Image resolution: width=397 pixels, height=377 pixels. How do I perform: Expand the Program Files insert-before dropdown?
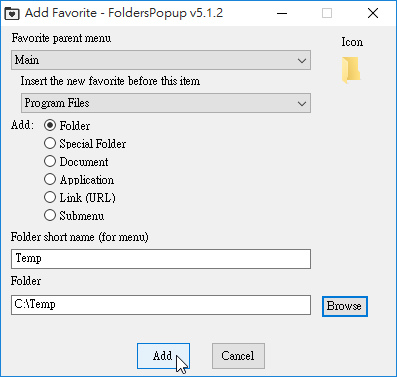(166, 103)
